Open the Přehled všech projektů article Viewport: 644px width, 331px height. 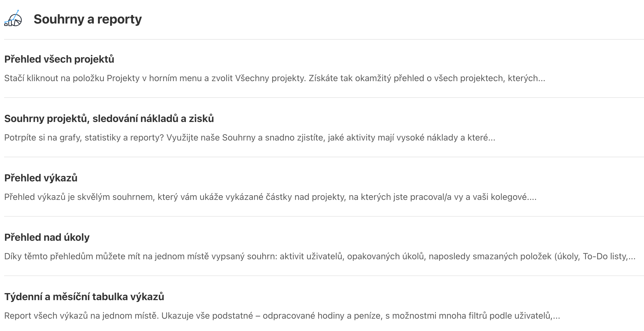[x=59, y=59]
